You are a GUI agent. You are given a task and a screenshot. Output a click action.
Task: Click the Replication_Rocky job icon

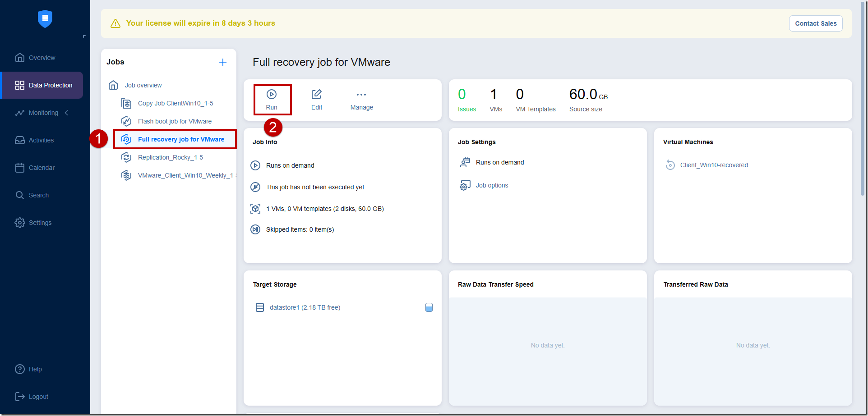126,157
